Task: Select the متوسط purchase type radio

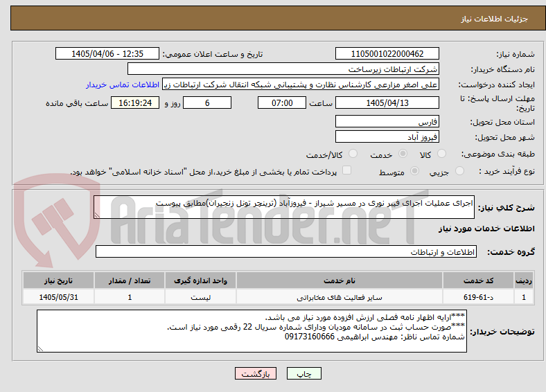Action: [x=415, y=170]
